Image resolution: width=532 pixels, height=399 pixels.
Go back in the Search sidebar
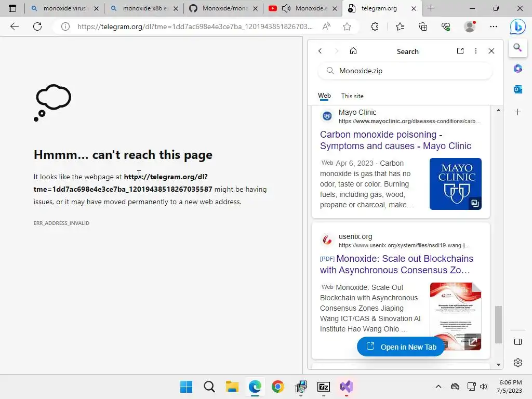320,51
